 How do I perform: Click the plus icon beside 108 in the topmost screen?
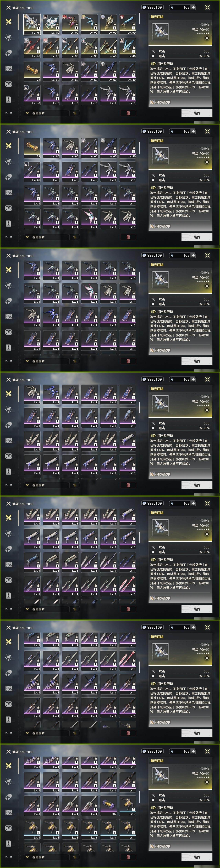pos(193,7)
